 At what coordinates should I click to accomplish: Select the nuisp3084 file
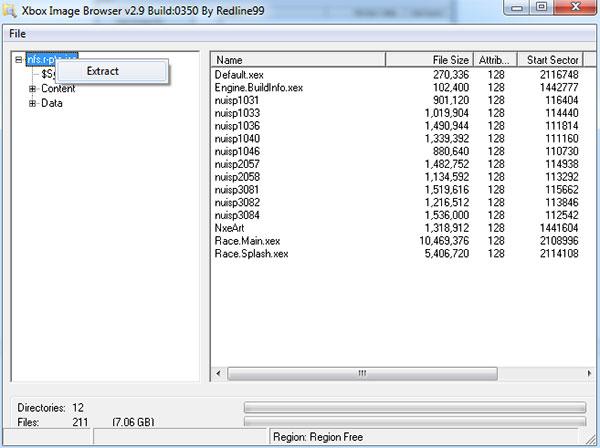(x=237, y=215)
